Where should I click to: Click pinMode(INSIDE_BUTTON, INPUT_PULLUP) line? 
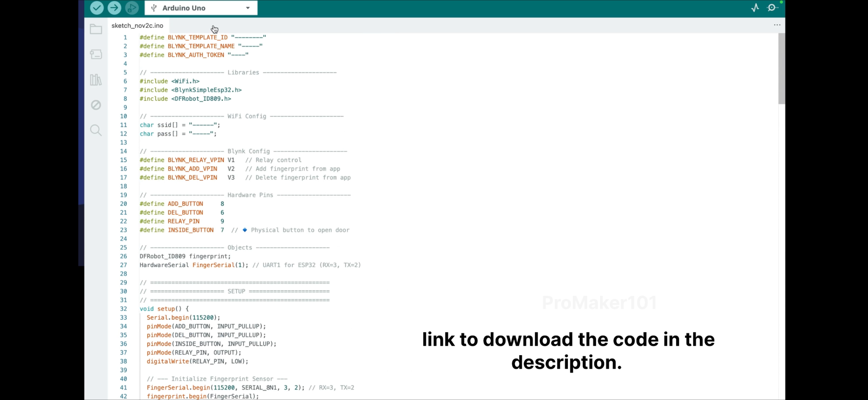pyautogui.click(x=212, y=344)
